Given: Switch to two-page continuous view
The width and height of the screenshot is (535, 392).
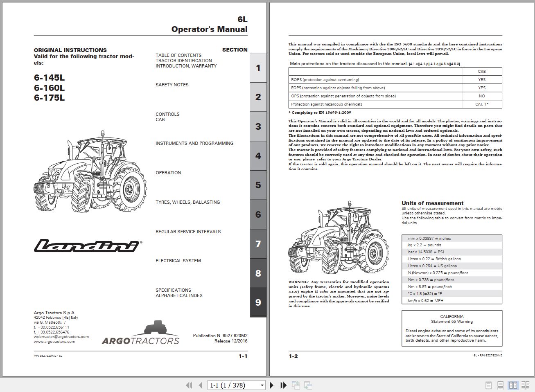Looking at the screenshot, I should point(525,385).
